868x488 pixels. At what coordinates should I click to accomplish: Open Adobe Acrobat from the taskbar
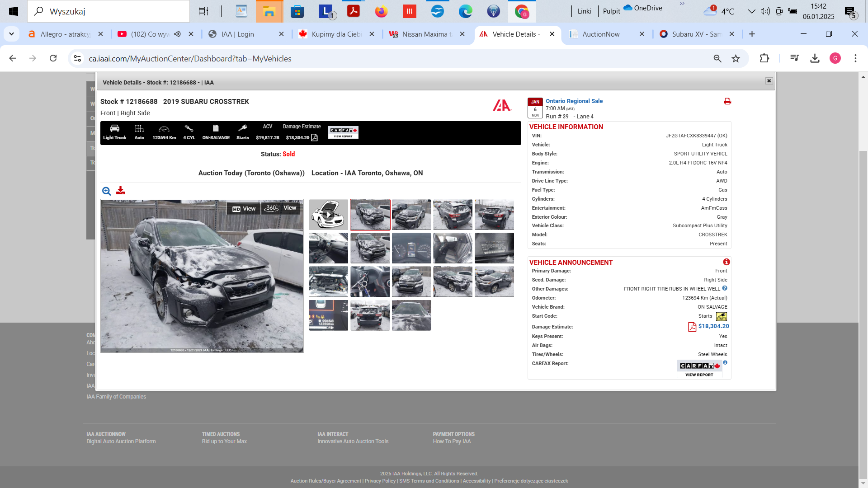[x=353, y=11]
